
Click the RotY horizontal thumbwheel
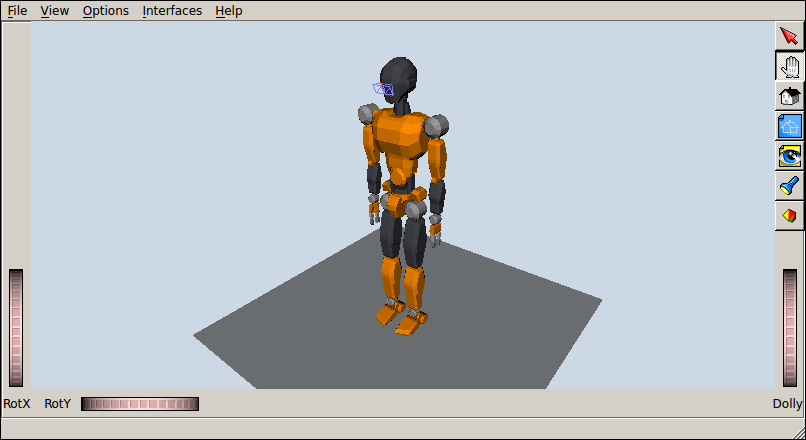pyautogui.click(x=140, y=404)
